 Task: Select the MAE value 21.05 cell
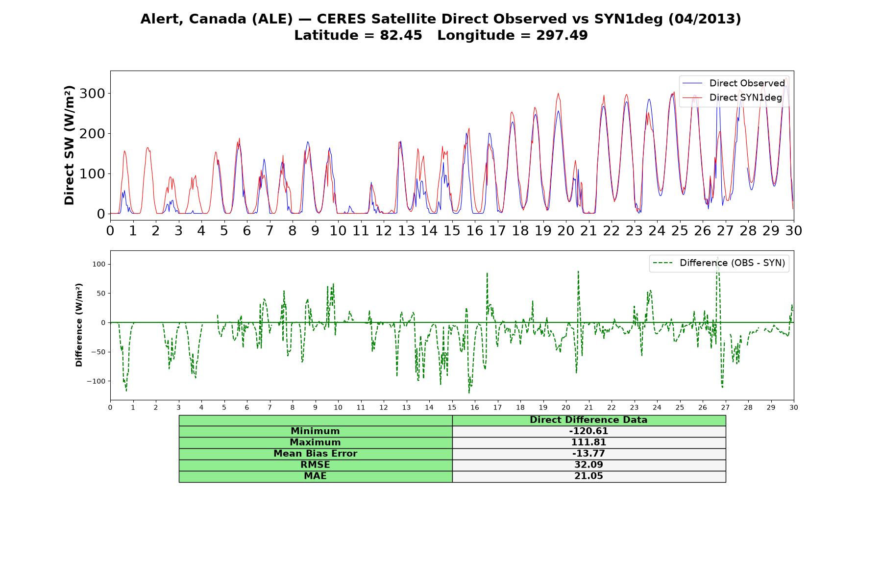[588, 476]
